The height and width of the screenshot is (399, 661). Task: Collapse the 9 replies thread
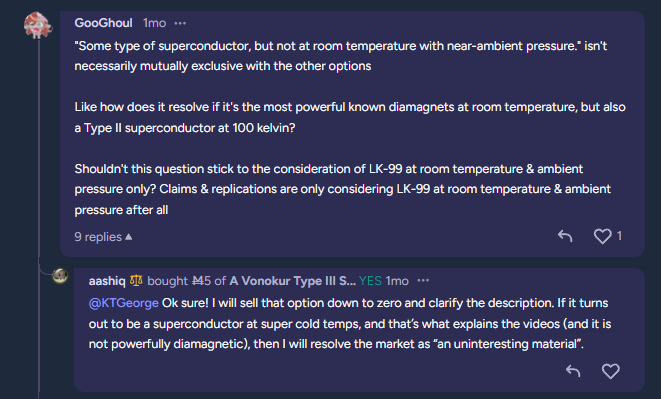(103, 237)
